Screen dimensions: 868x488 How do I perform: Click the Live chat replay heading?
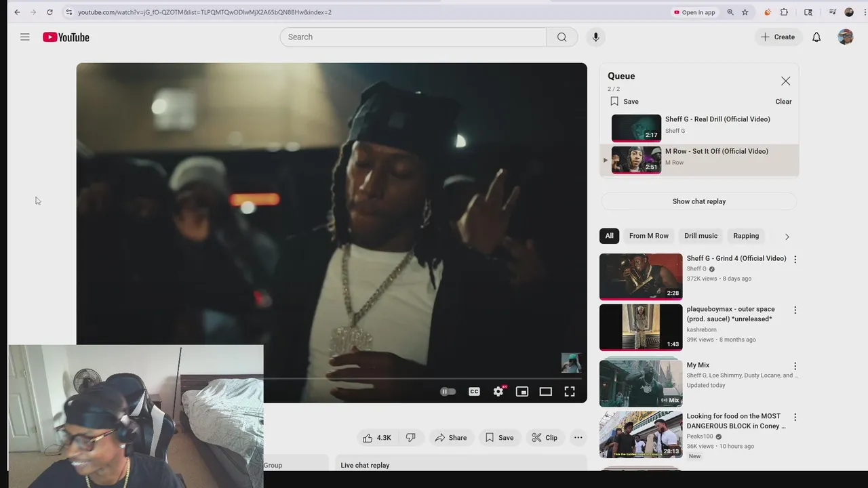[x=365, y=466]
